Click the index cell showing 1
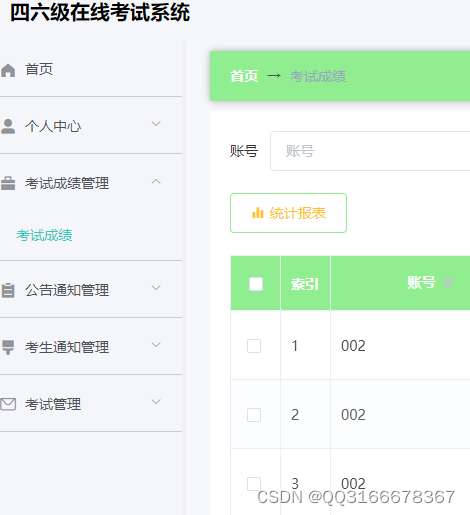Viewport: 470px width, 515px height. (295, 346)
